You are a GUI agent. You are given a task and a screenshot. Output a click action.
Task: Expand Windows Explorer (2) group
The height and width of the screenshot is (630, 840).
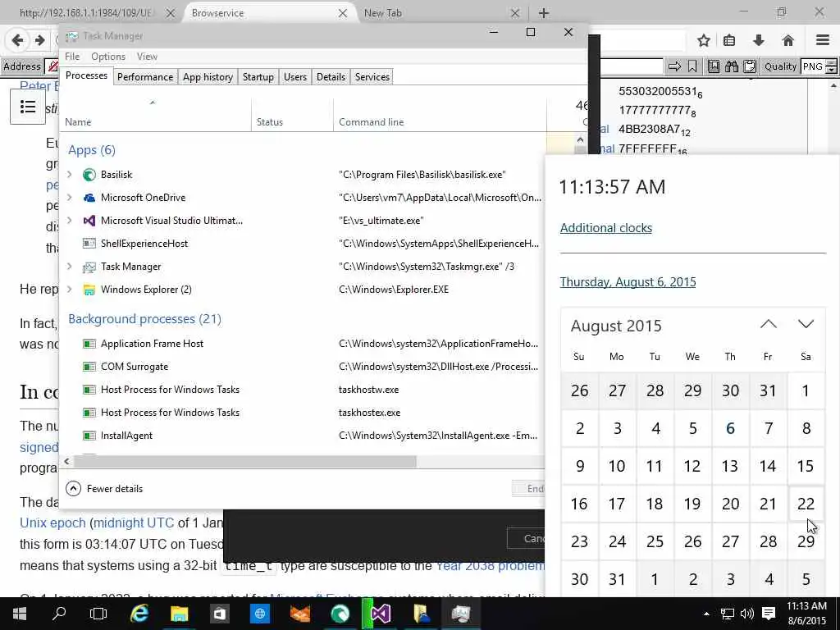(x=69, y=290)
